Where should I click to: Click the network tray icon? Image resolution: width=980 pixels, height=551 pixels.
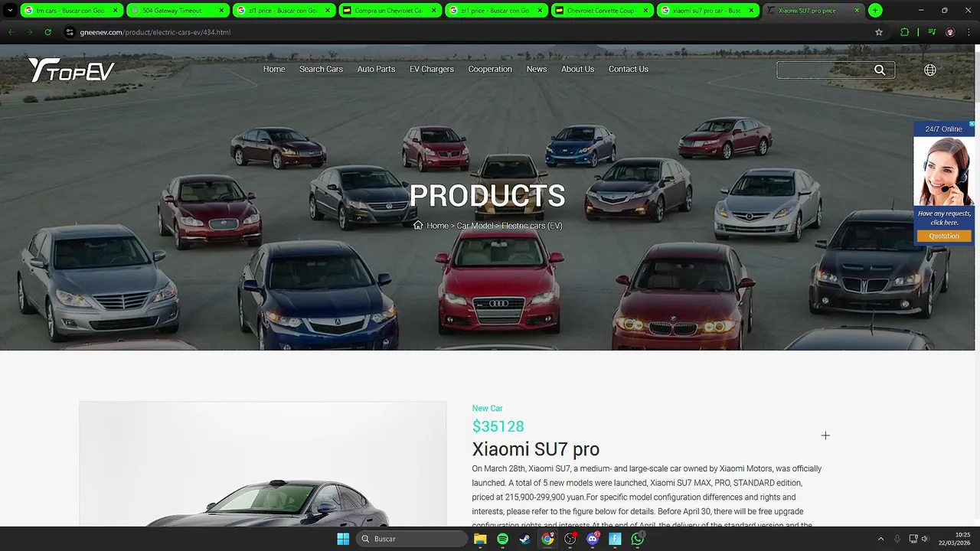click(913, 539)
